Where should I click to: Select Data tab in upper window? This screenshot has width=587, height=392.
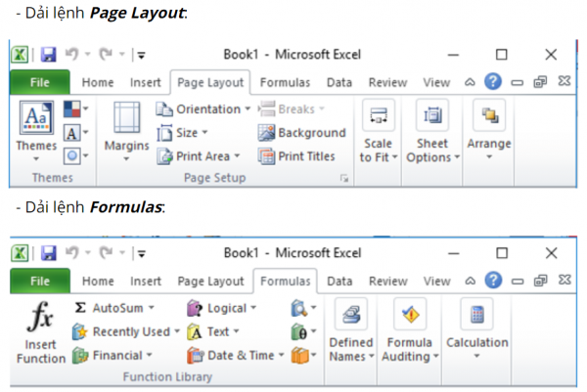[339, 83]
